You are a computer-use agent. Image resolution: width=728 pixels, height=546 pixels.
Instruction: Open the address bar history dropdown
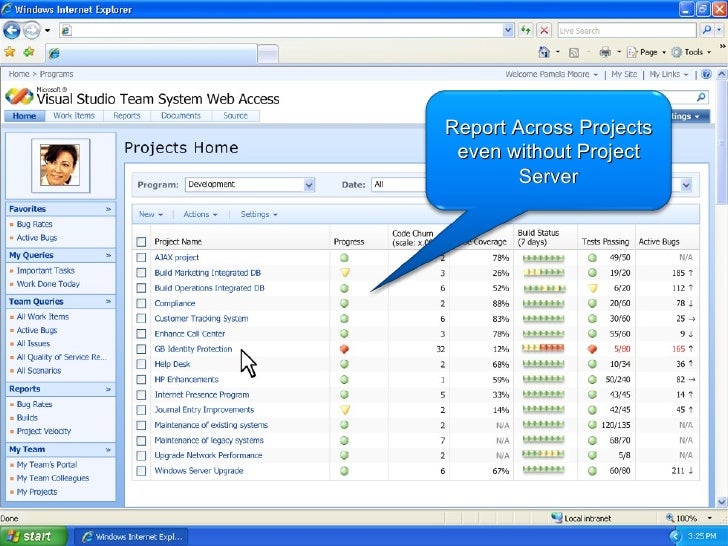click(x=508, y=31)
